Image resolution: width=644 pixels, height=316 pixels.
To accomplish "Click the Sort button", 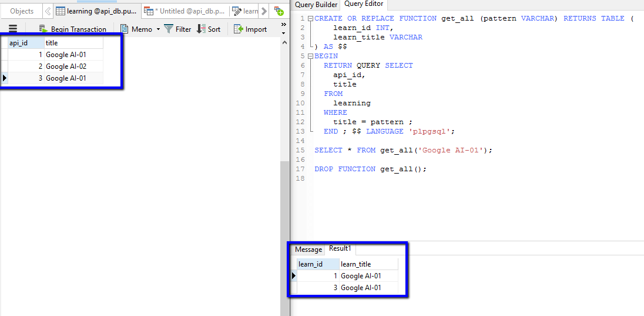I will point(209,29).
